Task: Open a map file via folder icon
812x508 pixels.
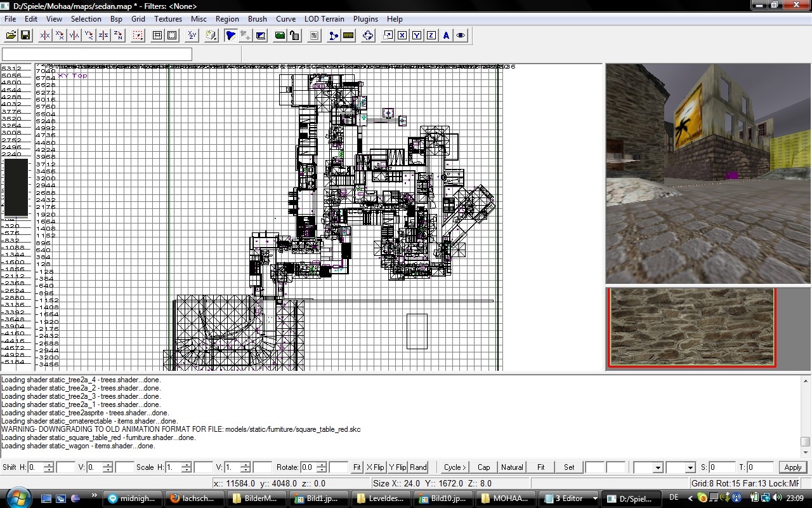Action: tap(11, 36)
